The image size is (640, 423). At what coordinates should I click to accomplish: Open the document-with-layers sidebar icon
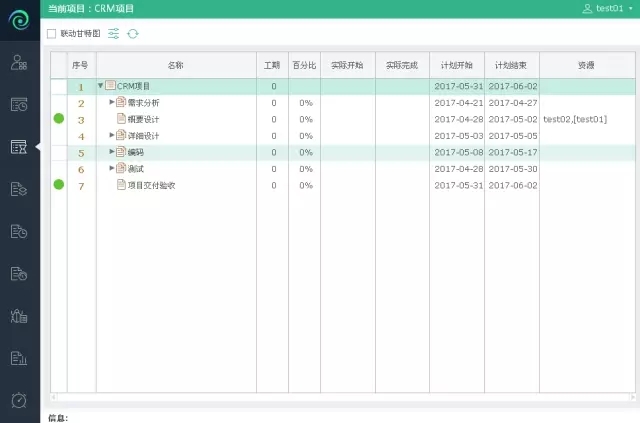pyautogui.click(x=19, y=189)
